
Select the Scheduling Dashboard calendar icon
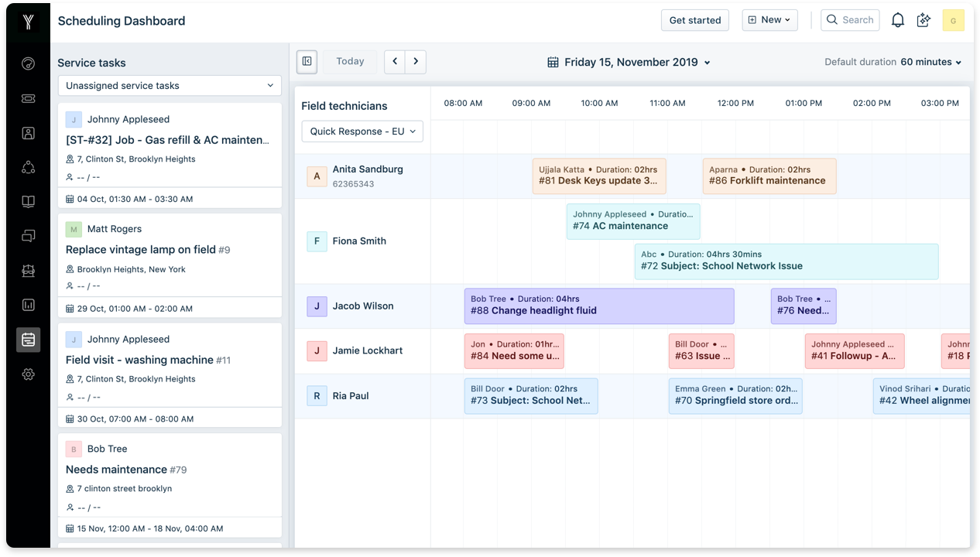(x=28, y=339)
